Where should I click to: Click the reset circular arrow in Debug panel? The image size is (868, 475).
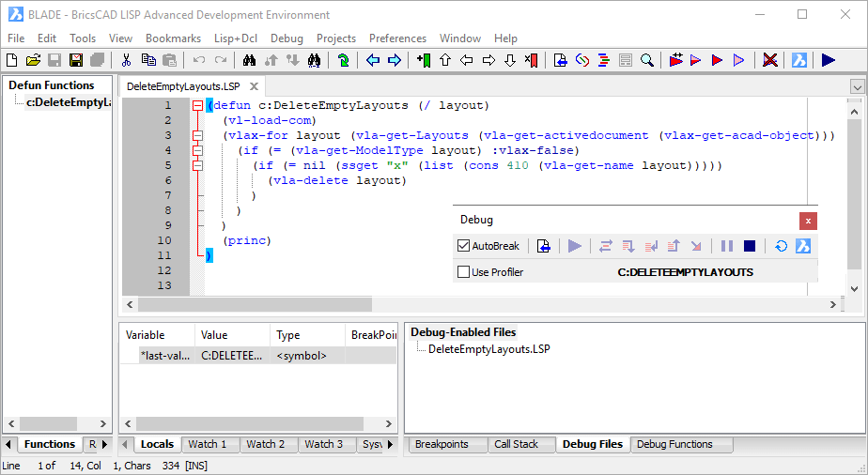point(781,246)
